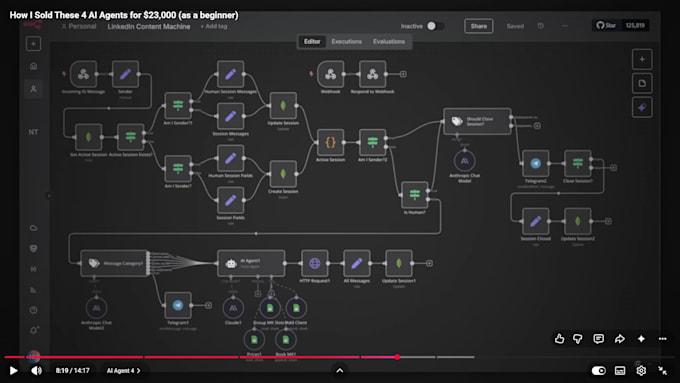The width and height of the screenshot is (680, 383).
Task: Mute the video volume speaker icon
Action: (x=37, y=370)
